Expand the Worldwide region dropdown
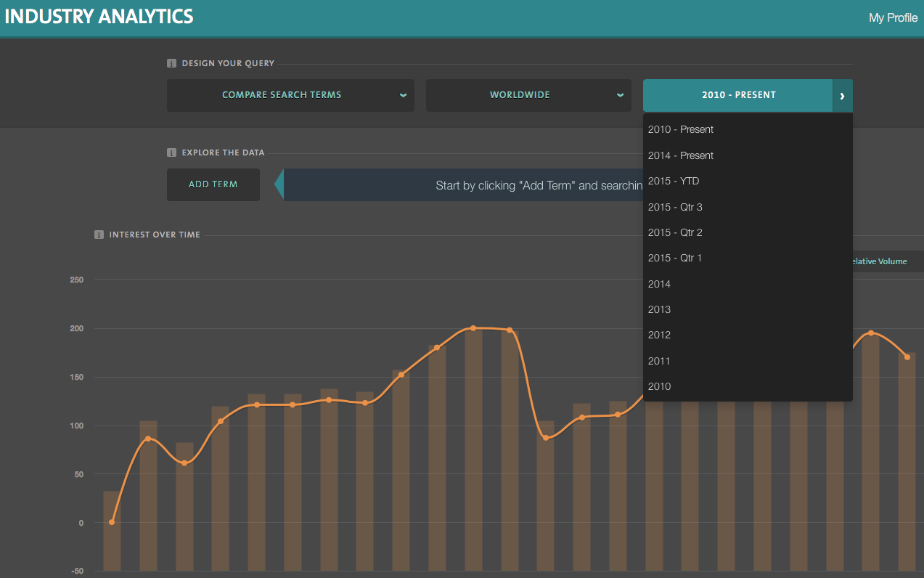Screen dimensions: 924x578 pos(528,95)
